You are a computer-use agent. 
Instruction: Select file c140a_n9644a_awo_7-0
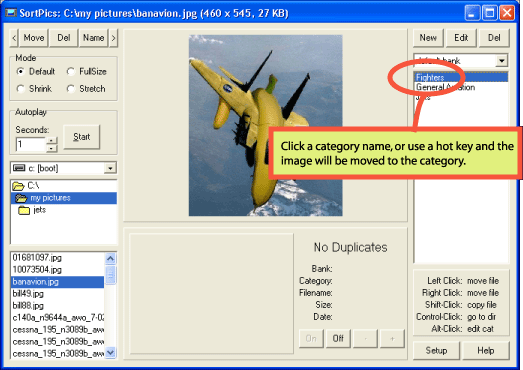[57, 318]
